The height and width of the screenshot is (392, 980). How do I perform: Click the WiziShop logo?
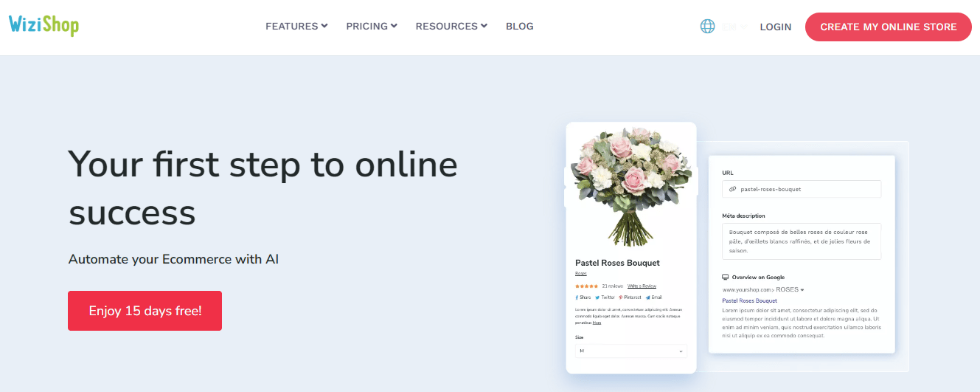44,26
